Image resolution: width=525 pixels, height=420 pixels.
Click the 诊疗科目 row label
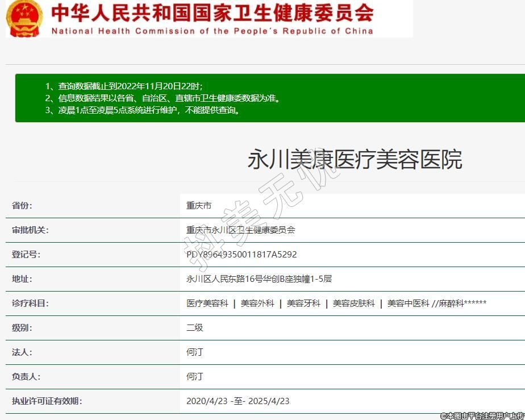[31, 303]
